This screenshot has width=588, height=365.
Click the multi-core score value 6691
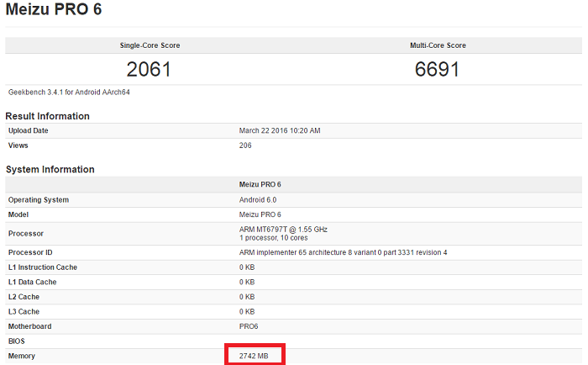438,70
